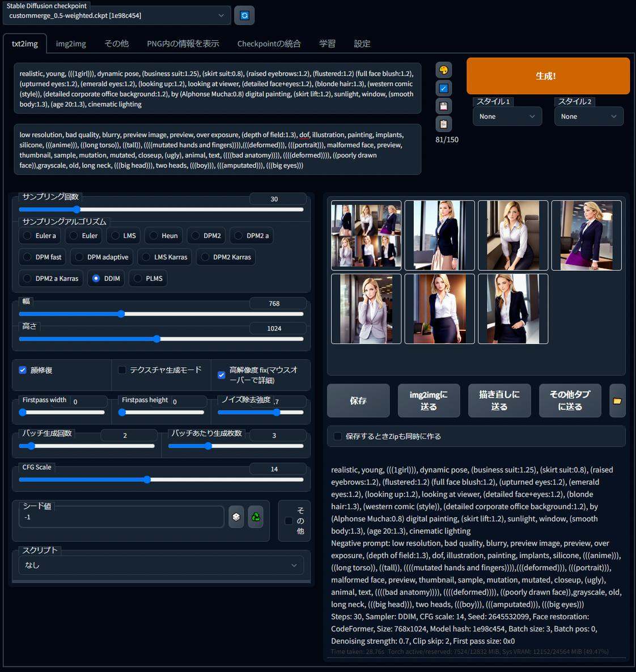Screen dimensions: 636x672
Task: Select the Heun sampler
Action: (164, 236)
